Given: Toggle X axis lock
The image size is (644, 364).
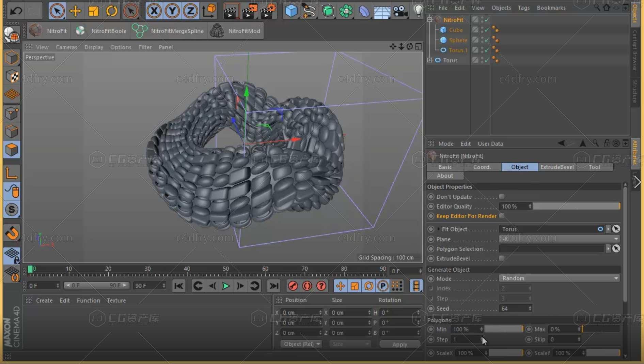Looking at the screenshot, I should [154, 11].
